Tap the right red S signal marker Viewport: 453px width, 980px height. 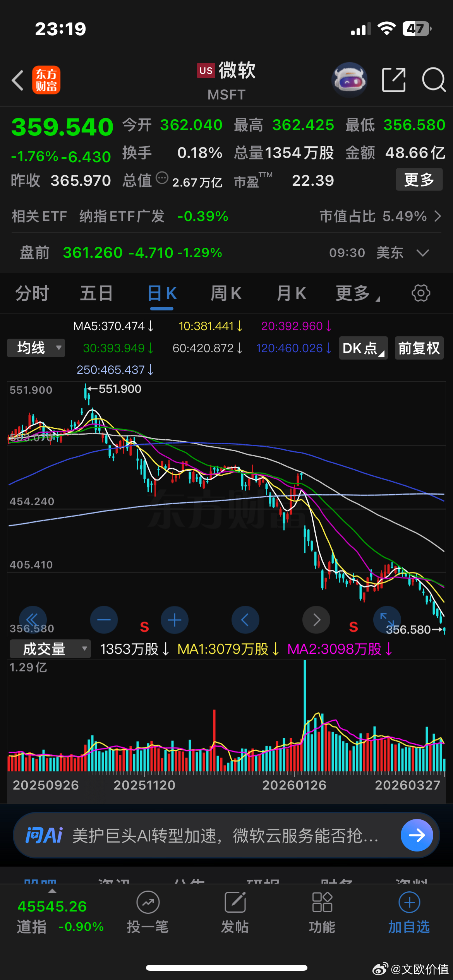[353, 627]
